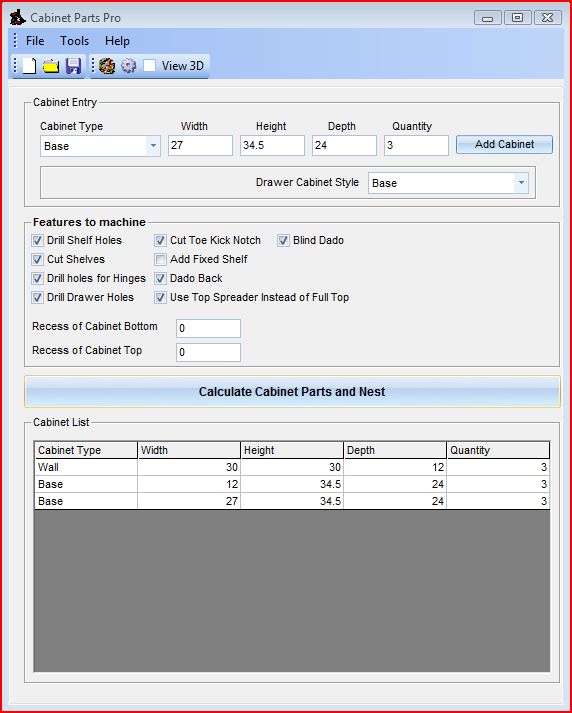Click the New file toolbar icon

[29, 66]
